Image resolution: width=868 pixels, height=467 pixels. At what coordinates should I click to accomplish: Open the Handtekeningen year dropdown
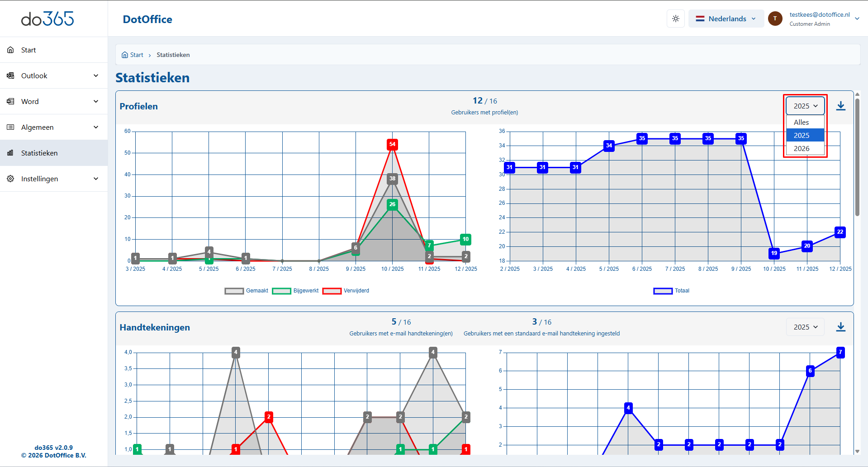[x=805, y=327]
